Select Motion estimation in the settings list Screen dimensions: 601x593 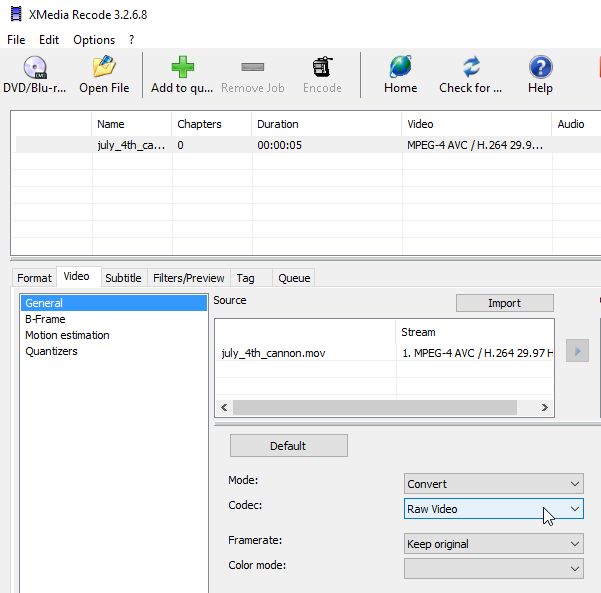click(x=67, y=335)
